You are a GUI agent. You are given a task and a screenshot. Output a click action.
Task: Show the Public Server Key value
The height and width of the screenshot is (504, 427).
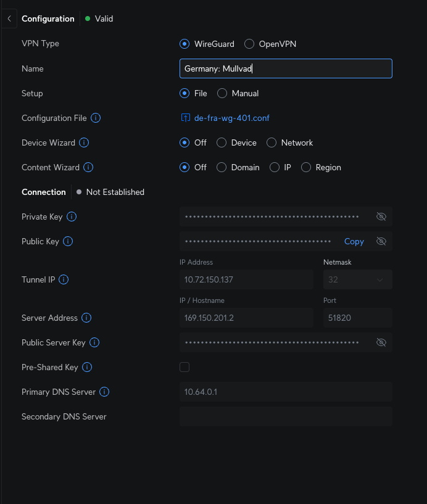[381, 342]
